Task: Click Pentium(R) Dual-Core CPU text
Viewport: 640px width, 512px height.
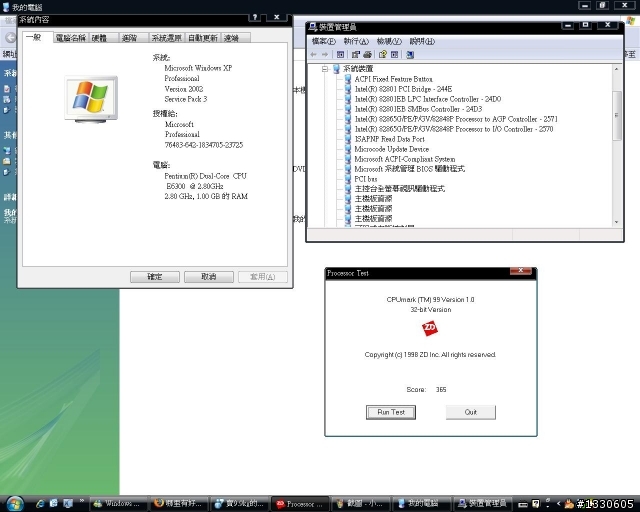Action: point(205,176)
